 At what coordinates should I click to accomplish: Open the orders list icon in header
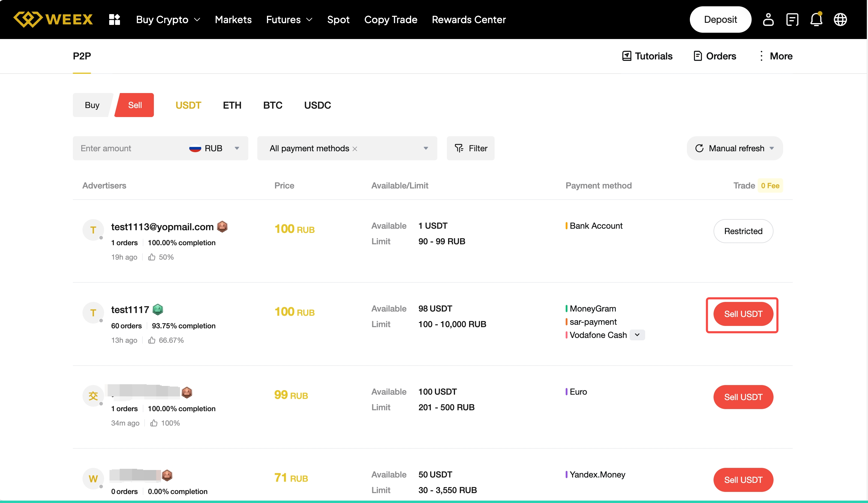(x=792, y=20)
